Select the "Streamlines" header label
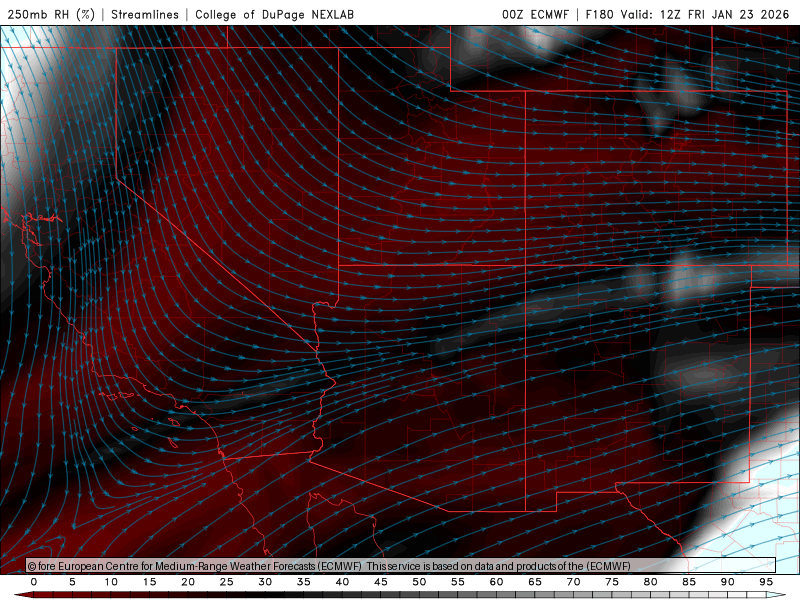 (145, 14)
